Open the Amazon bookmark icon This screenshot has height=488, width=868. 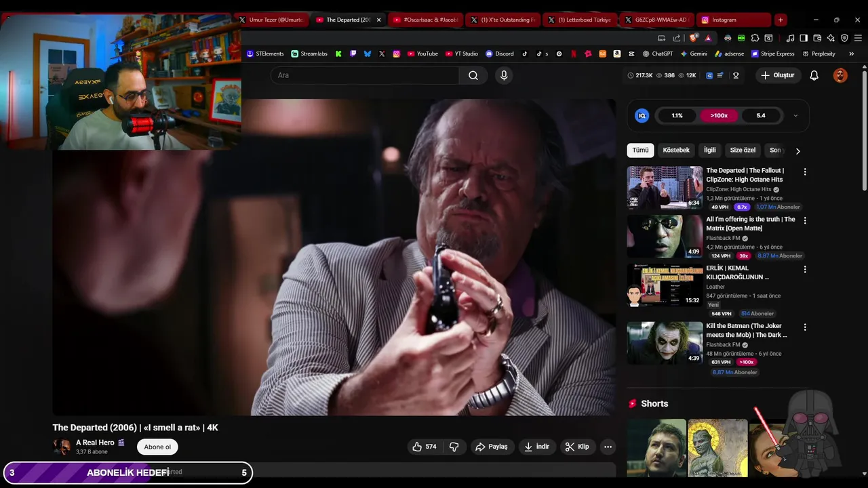[617, 54]
